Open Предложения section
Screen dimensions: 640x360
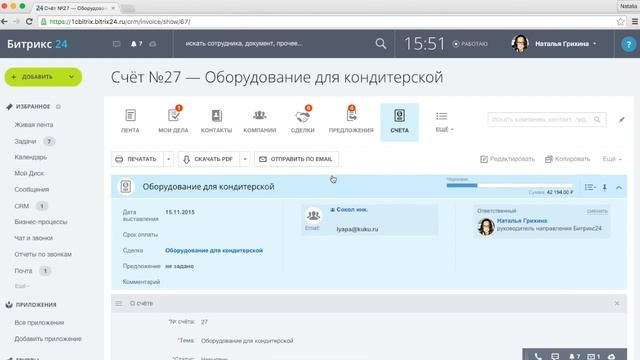pos(351,121)
